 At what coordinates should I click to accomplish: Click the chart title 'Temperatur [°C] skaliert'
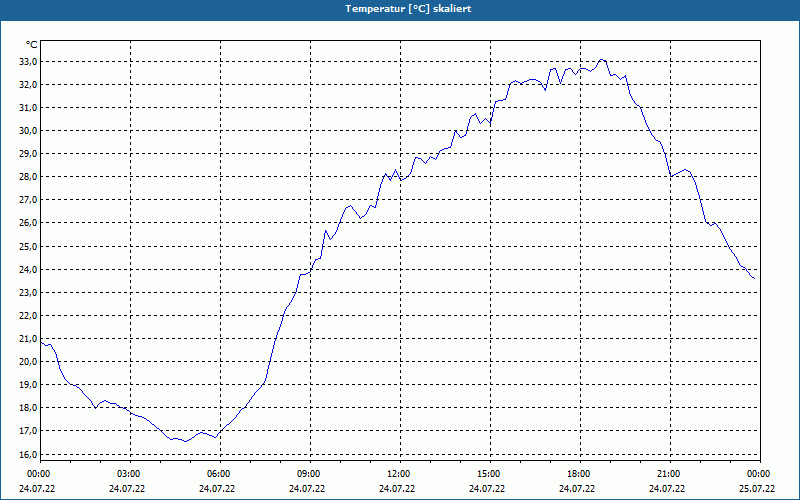click(408, 9)
